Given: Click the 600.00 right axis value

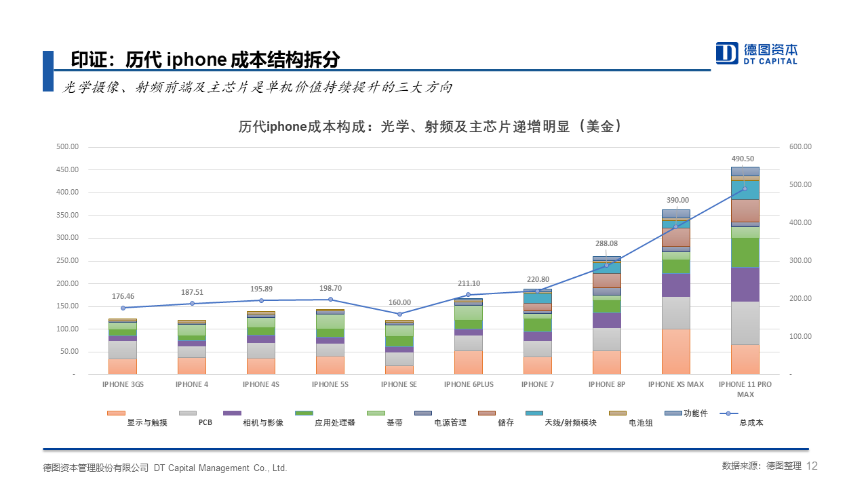Looking at the screenshot, I should [x=800, y=146].
